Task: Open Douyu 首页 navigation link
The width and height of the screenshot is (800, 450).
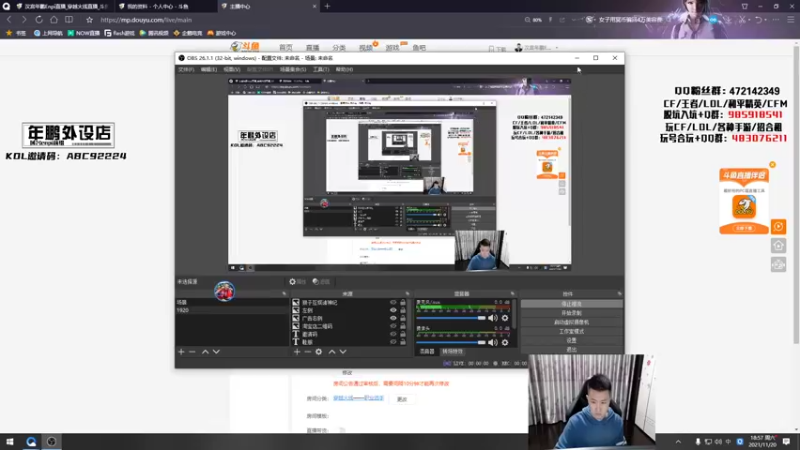Action: [x=286, y=47]
